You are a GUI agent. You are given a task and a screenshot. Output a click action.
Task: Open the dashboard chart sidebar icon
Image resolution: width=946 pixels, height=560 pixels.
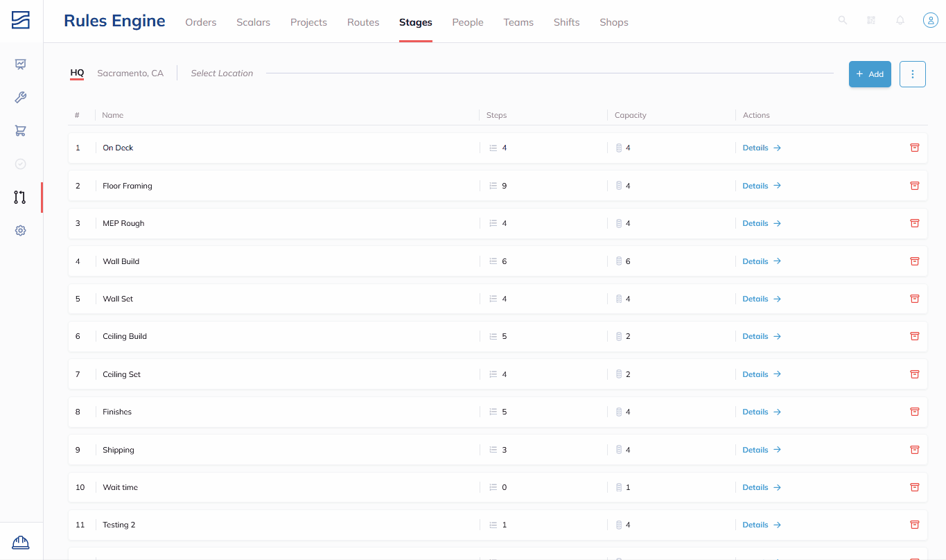pyautogui.click(x=21, y=64)
